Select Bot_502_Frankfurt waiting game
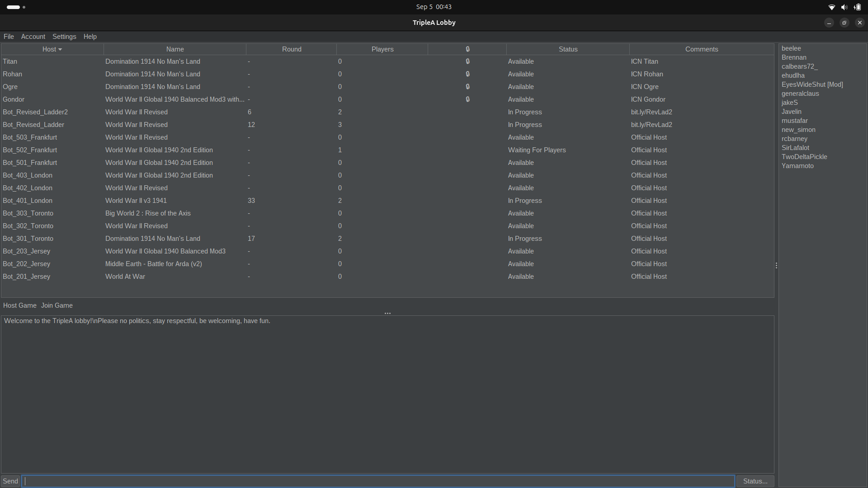Viewport: 868px width, 488px height. 387,150
